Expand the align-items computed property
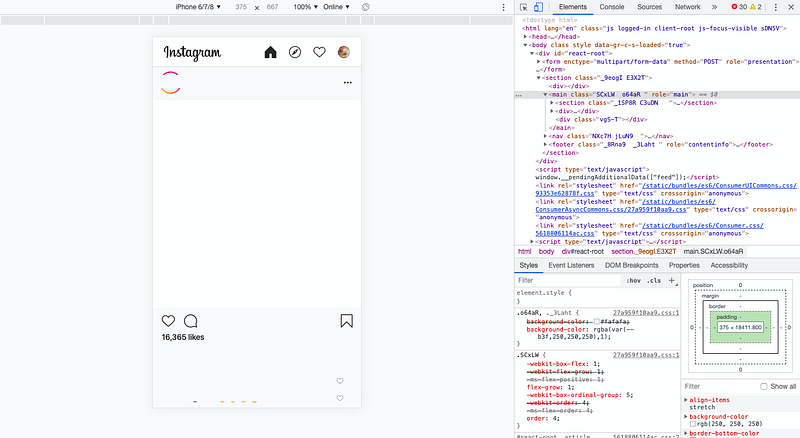Viewport: 800px width, 438px height. [686, 400]
